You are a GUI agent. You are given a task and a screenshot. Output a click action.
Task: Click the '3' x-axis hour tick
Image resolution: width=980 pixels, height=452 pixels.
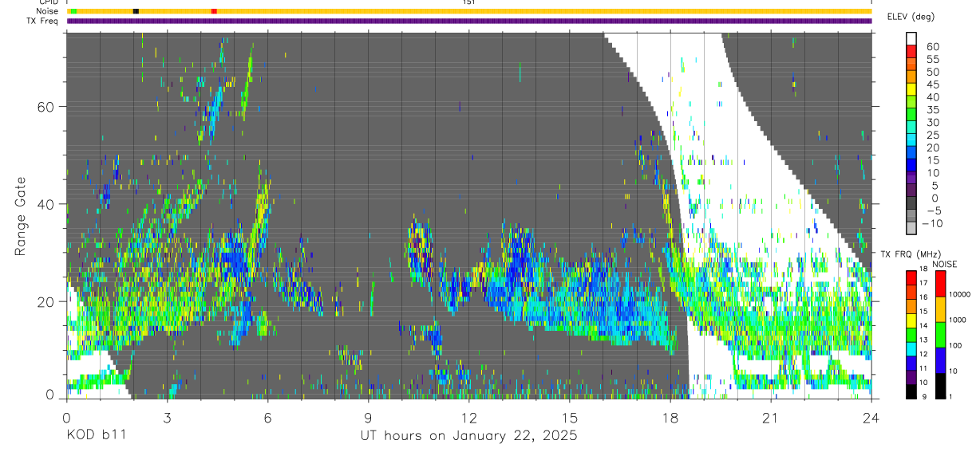(x=167, y=417)
